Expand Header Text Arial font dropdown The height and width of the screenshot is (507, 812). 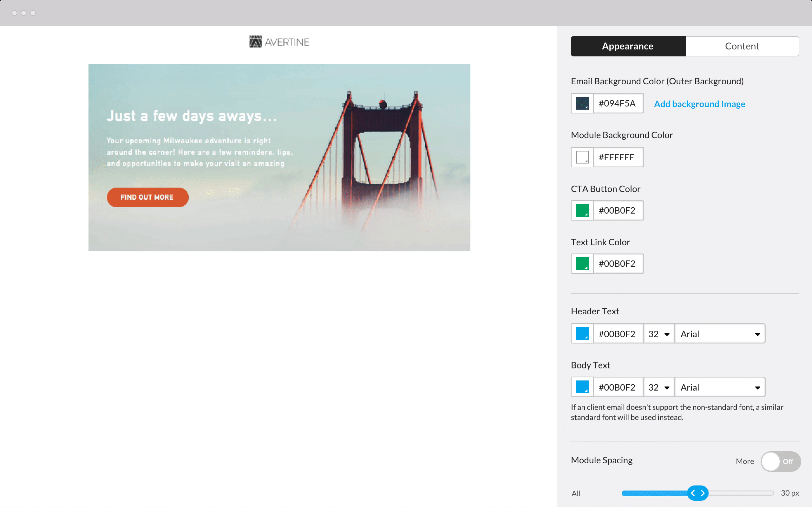click(720, 334)
